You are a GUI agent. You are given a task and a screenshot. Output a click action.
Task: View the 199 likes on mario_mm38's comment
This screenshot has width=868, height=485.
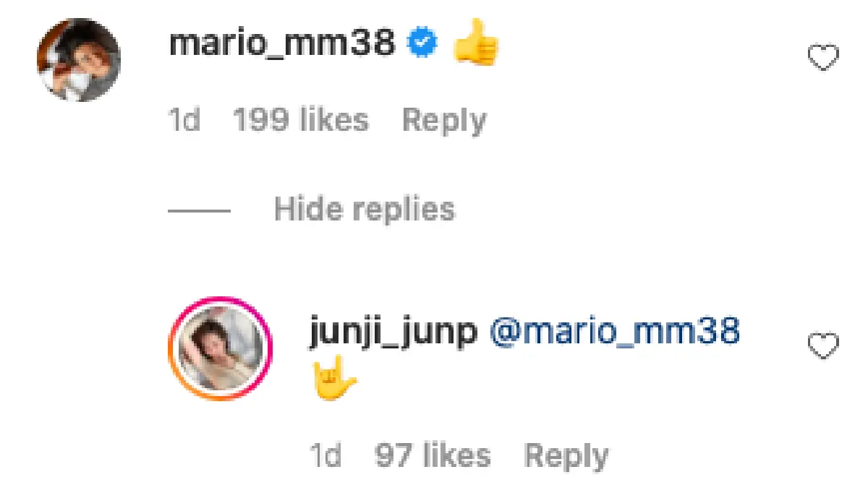pos(300,120)
